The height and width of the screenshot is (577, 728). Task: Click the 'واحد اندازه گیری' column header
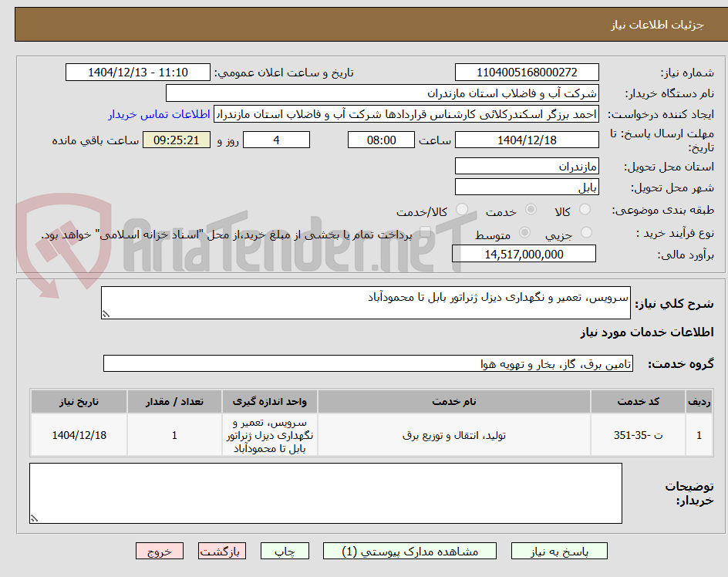tap(270, 402)
